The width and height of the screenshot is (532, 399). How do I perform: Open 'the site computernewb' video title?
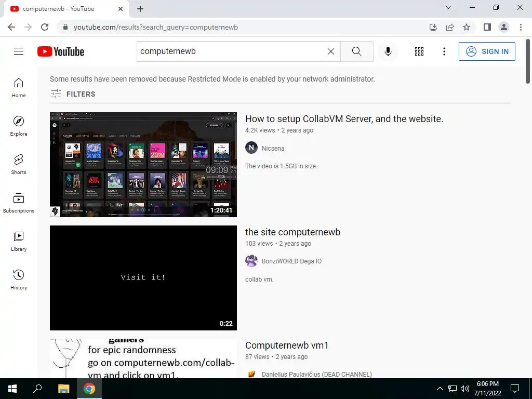coord(292,232)
